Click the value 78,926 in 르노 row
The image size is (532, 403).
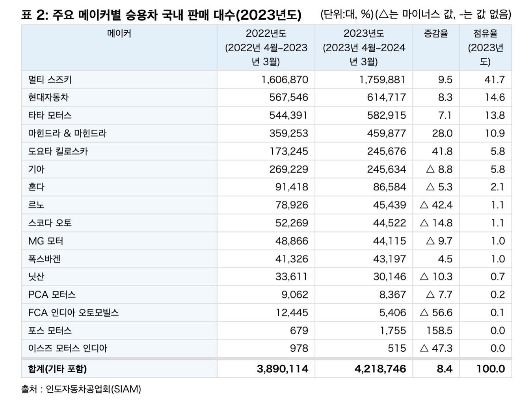coord(292,205)
